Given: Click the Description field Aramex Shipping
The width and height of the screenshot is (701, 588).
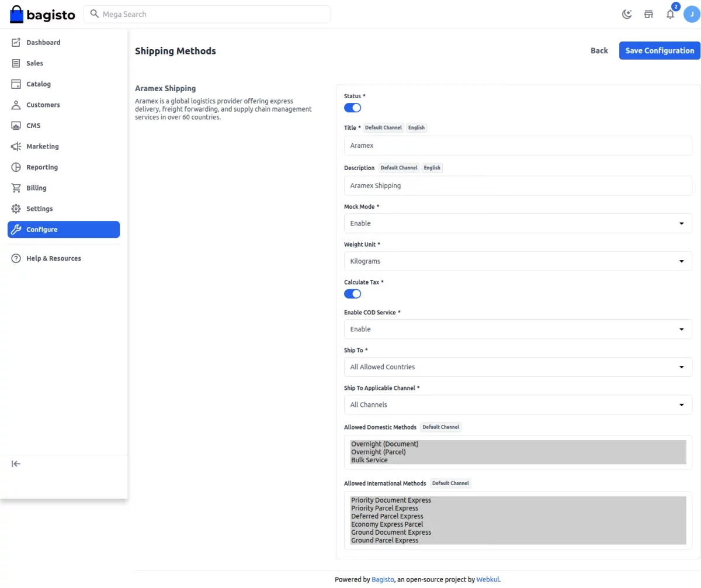Looking at the screenshot, I should pyautogui.click(x=518, y=186).
